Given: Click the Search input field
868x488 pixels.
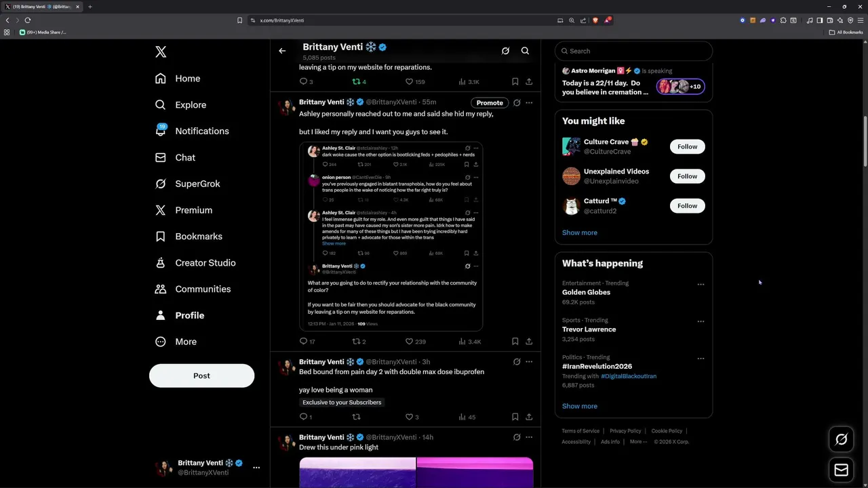Looking at the screenshot, I should click(633, 51).
